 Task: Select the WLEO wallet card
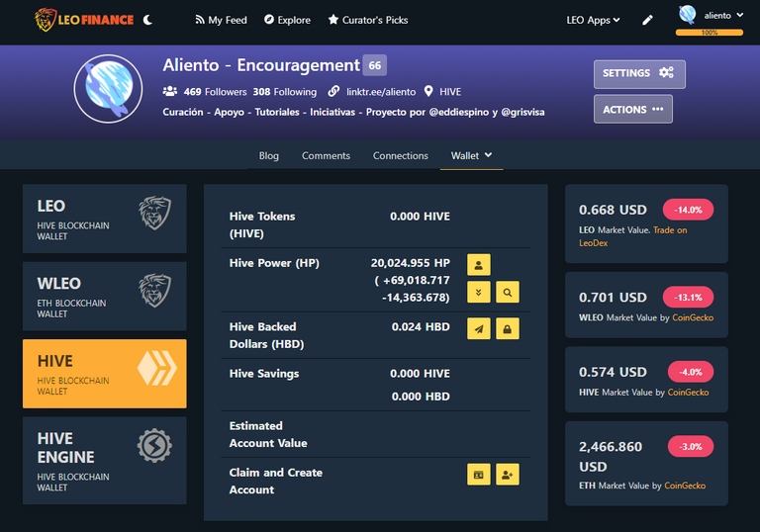pos(105,296)
